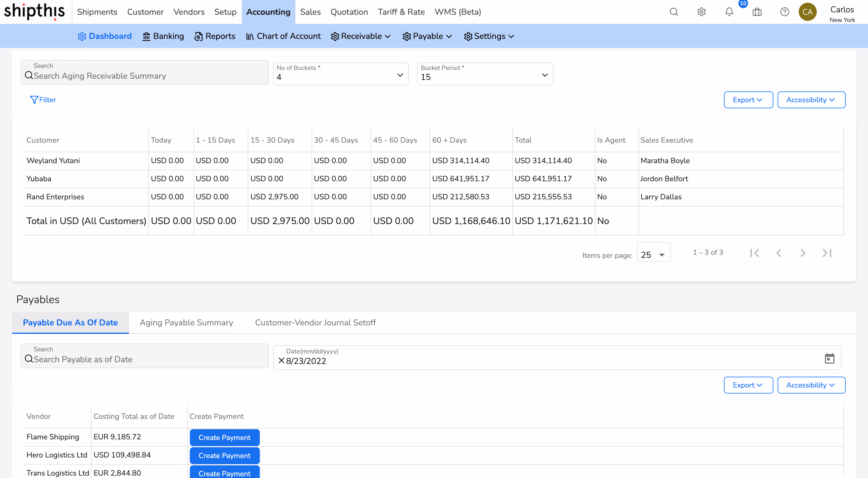Create Payment for Flame Shipping

(x=225, y=438)
